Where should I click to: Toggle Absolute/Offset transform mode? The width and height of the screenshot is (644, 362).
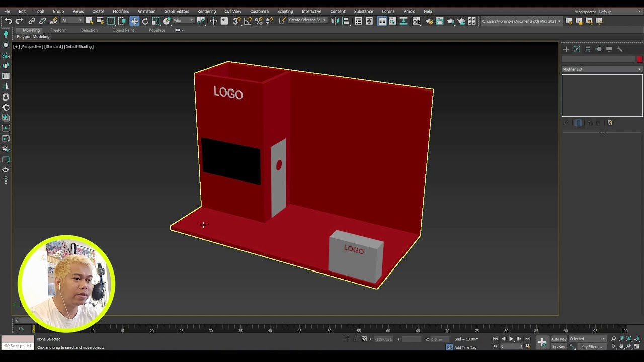(x=364, y=339)
